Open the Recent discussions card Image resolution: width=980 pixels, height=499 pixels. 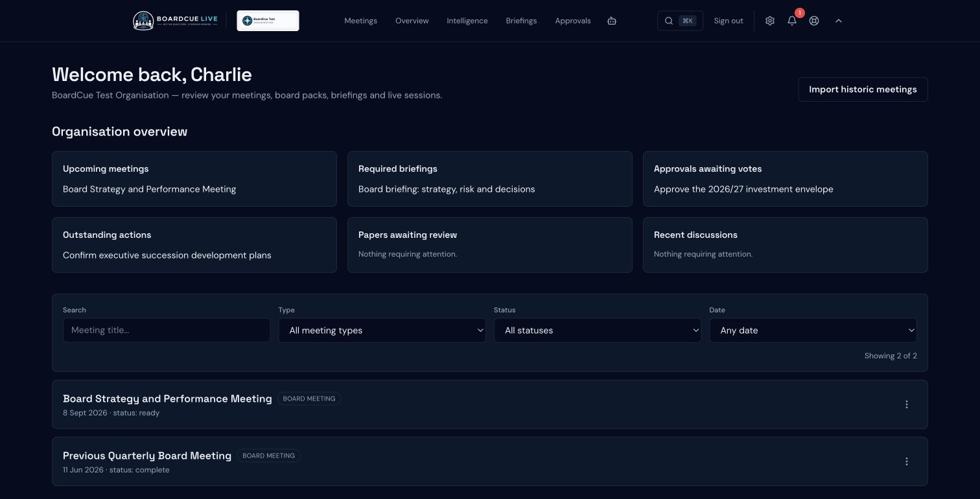(x=786, y=245)
